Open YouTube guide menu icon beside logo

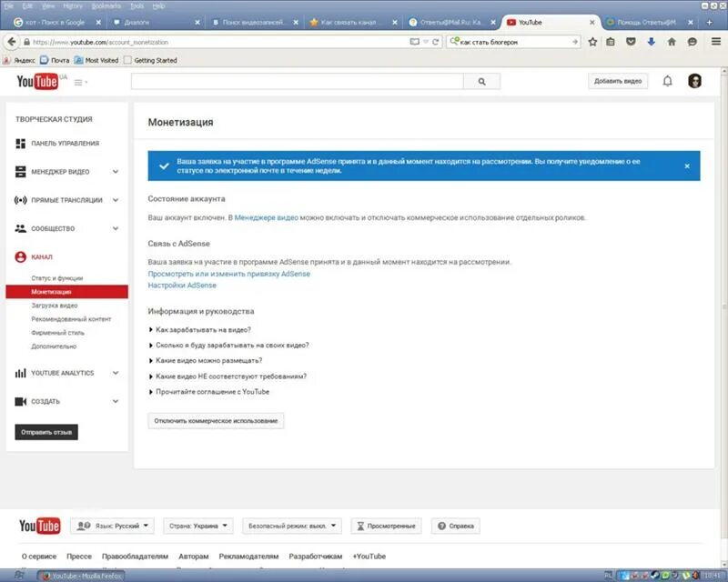80,82
